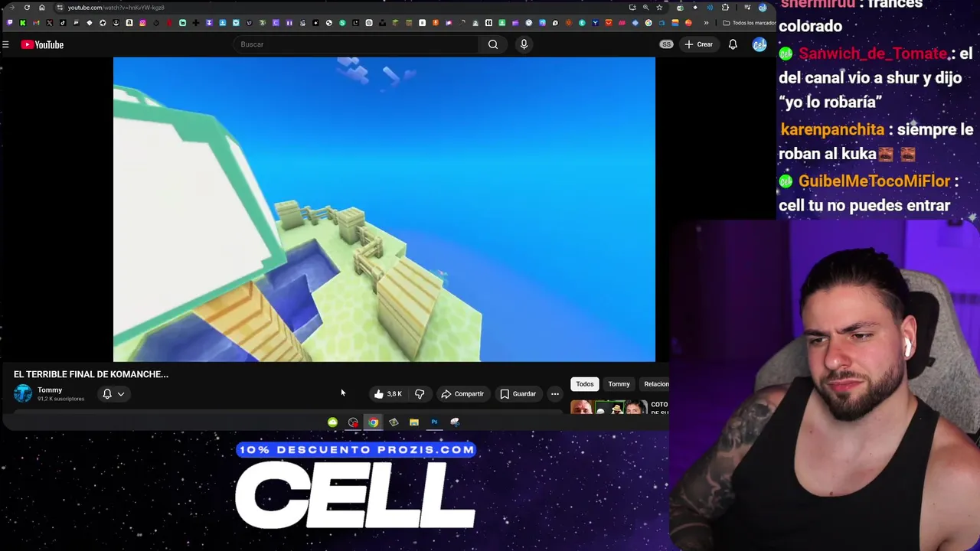The width and height of the screenshot is (980, 551).
Task: Open the Crear create menu
Action: [x=698, y=44]
